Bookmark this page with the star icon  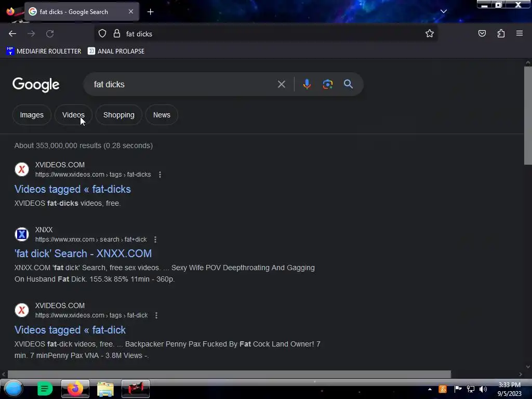pyautogui.click(x=430, y=34)
